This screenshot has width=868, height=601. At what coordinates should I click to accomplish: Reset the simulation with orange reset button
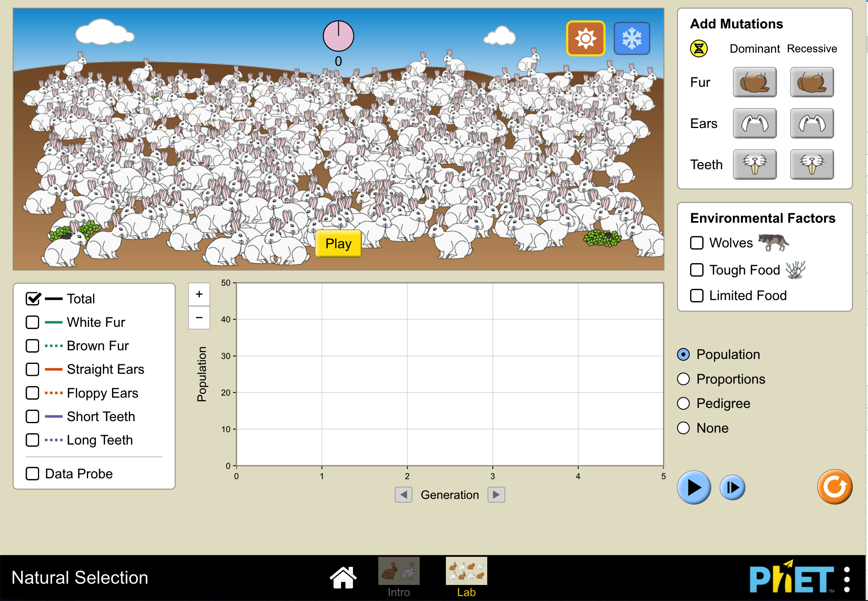click(x=834, y=487)
